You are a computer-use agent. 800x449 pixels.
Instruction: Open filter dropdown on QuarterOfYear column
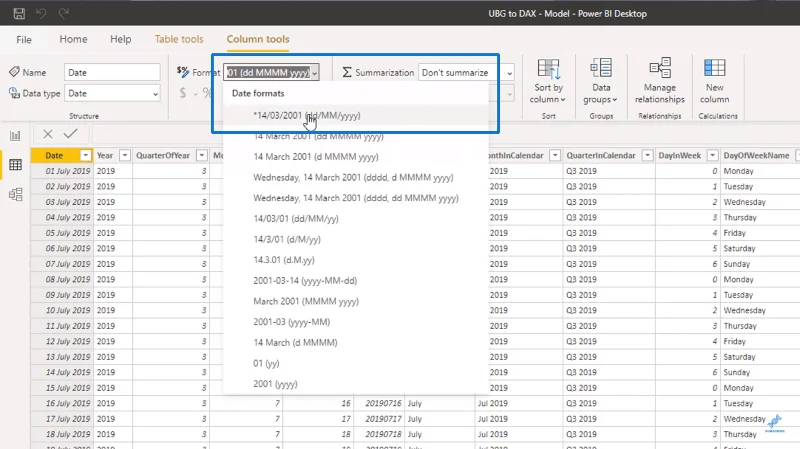tap(202, 155)
